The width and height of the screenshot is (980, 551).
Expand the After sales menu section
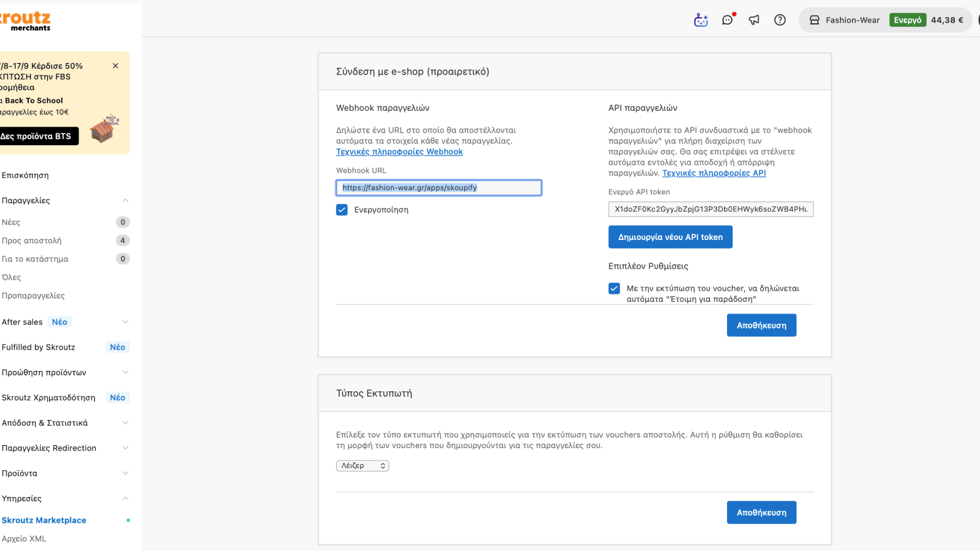click(126, 322)
